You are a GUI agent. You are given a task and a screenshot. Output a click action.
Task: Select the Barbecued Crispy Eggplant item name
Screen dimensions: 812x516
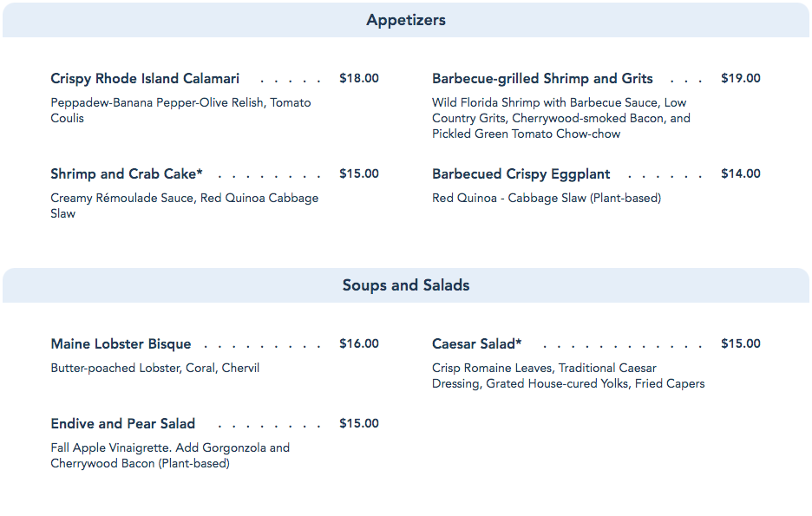click(521, 174)
